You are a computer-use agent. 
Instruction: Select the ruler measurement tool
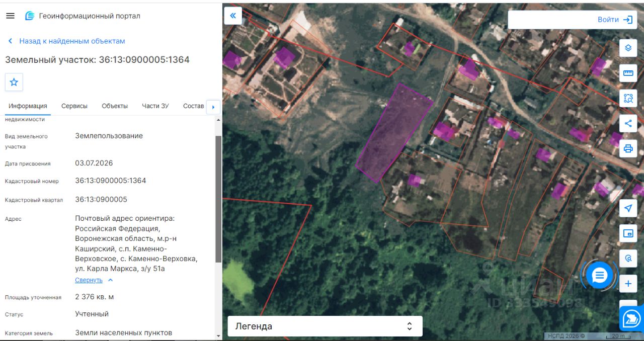628,73
